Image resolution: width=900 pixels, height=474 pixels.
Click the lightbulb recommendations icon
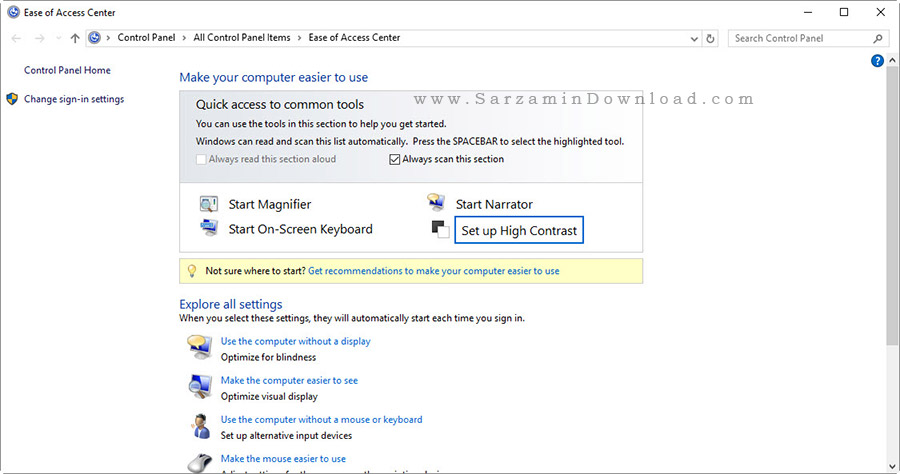tap(192, 271)
